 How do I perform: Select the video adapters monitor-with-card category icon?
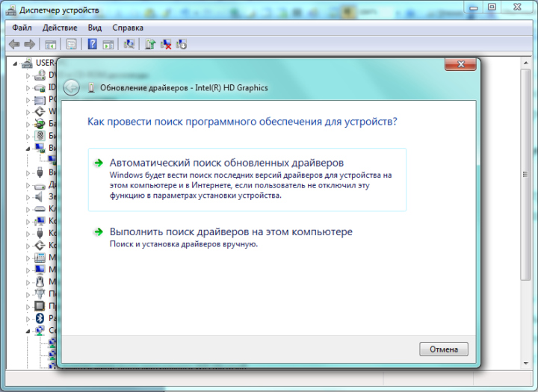pyautogui.click(x=40, y=148)
